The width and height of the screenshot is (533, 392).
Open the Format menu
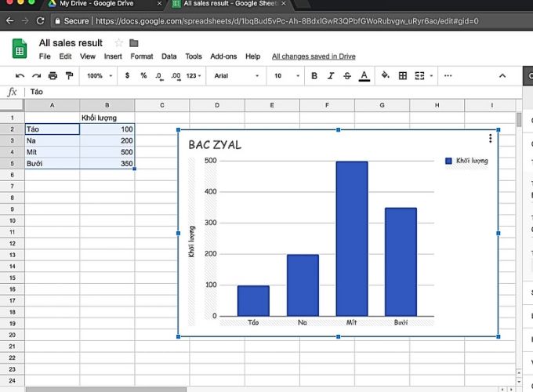pyautogui.click(x=142, y=56)
